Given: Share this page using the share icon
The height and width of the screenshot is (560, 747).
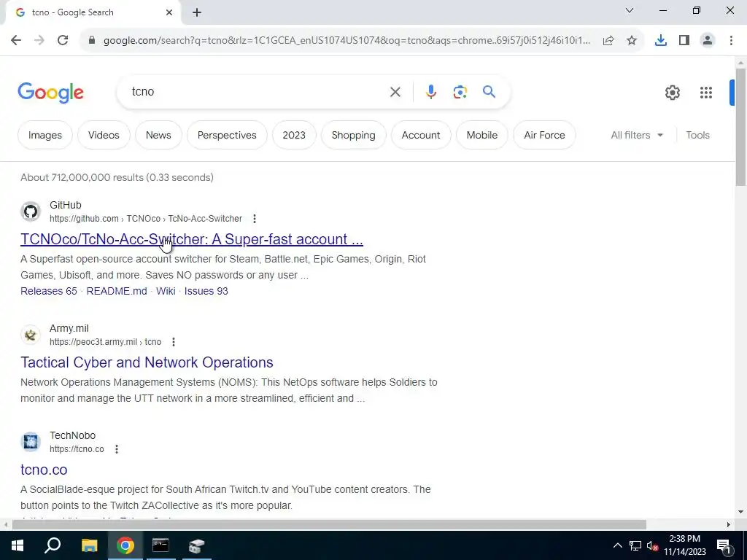Looking at the screenshot, I should pos(608,41).
